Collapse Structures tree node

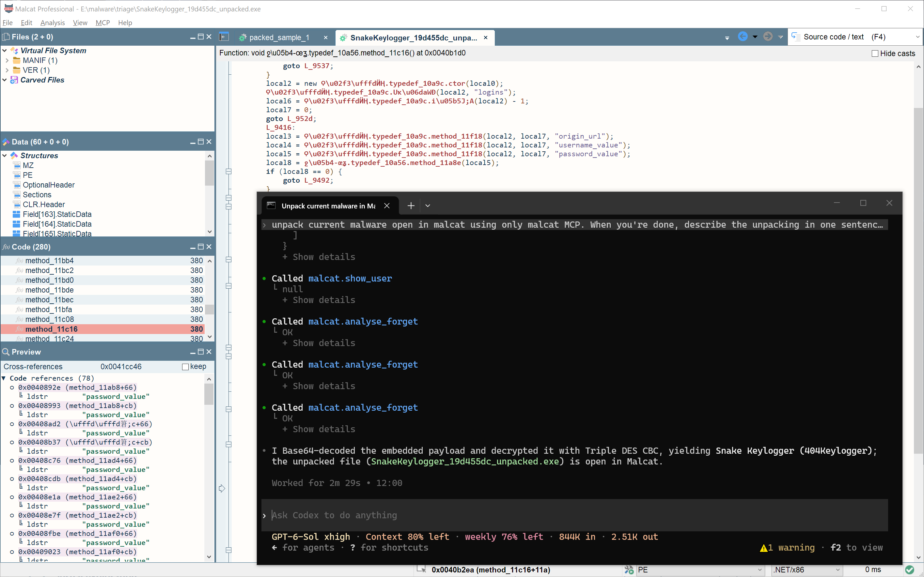5,155
